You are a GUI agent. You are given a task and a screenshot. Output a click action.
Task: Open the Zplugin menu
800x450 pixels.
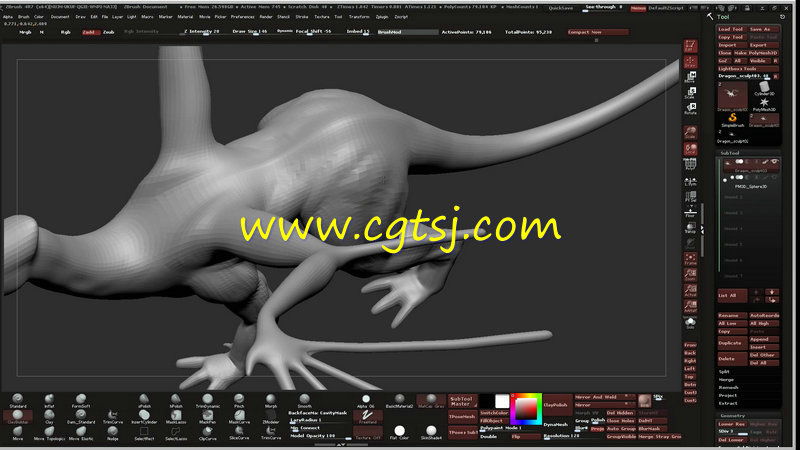pyautogui.click(x=382, y=17)
